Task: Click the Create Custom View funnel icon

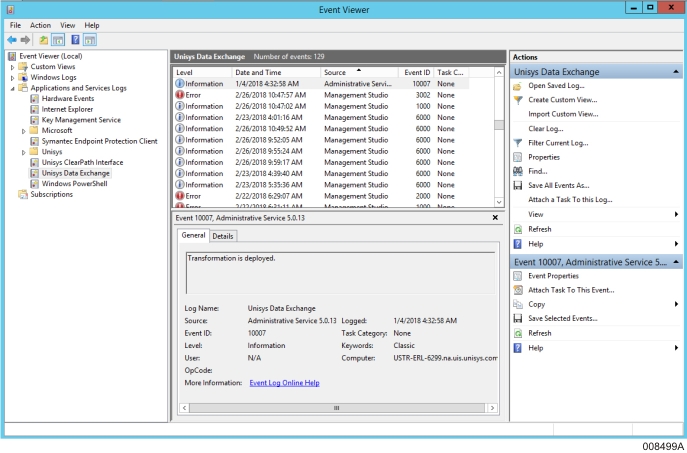Action: (x=517, y=100)
